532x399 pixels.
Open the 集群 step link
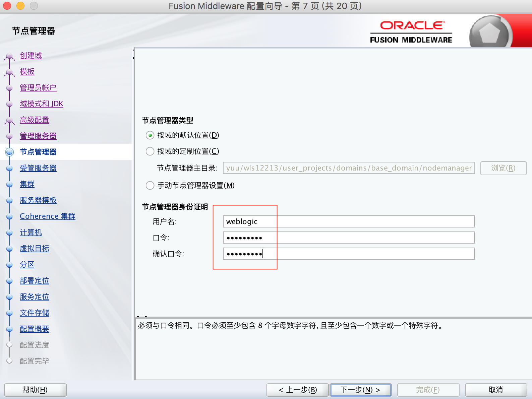(27, 184)
